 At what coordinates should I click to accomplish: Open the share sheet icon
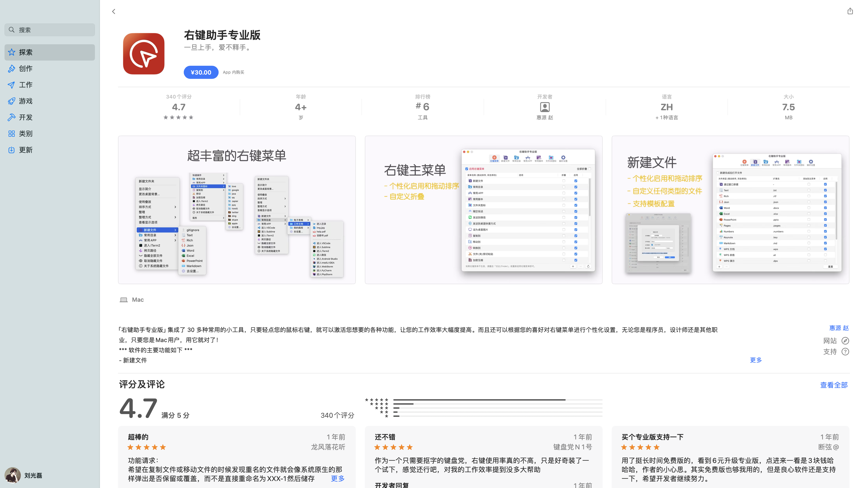[850, 11]
